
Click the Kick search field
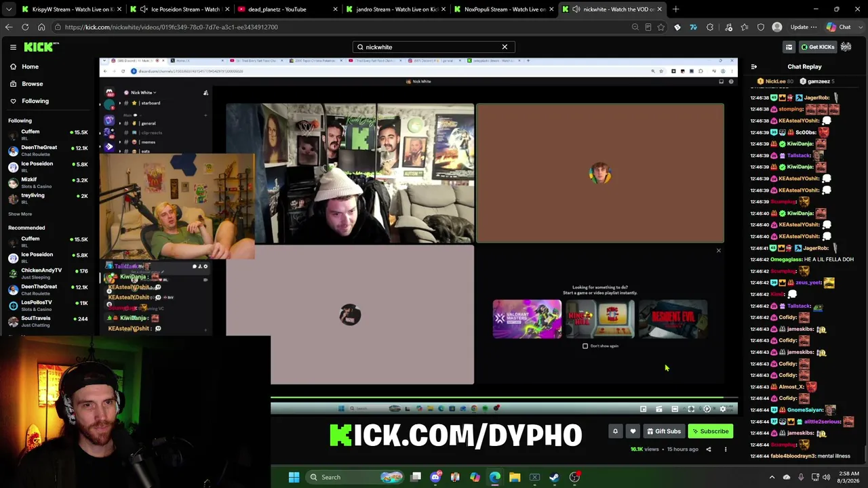[433, 47]
